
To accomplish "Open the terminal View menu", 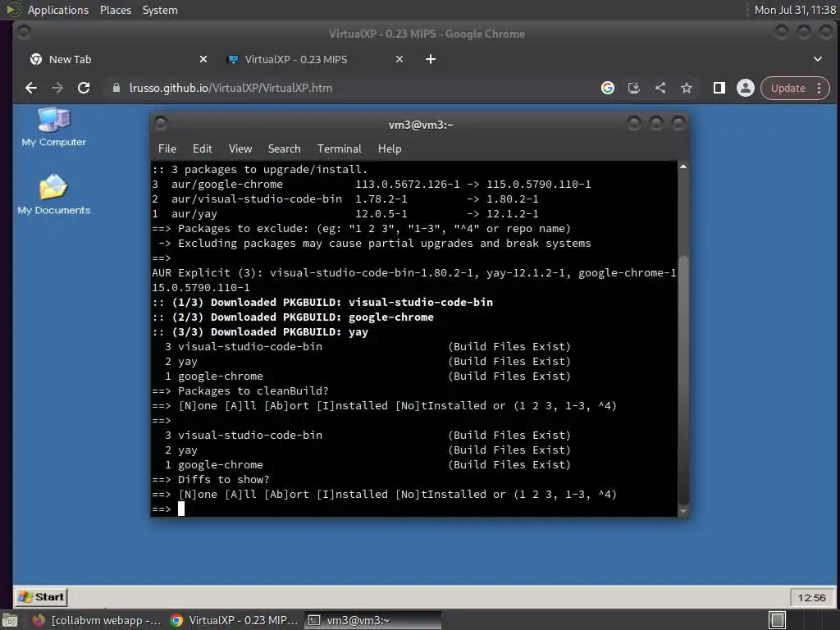I will coord(240,149).
